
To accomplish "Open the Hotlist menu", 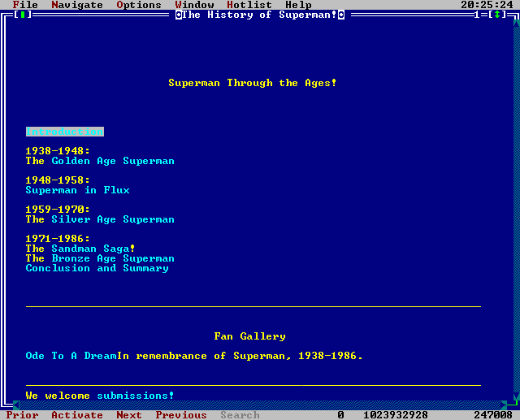I will point(249,5).
